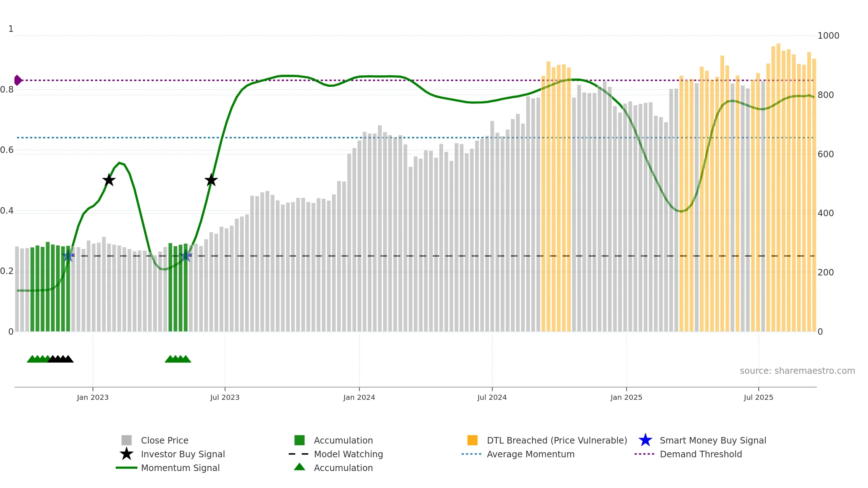Click green accumulation triangles near mid 2023
Screen dimensions: 868x488
click(178, 359)
